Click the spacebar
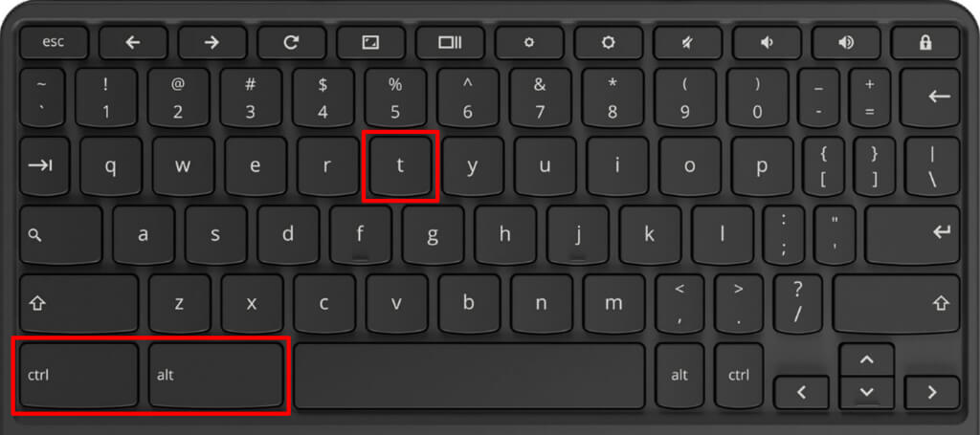 point(469,375)
